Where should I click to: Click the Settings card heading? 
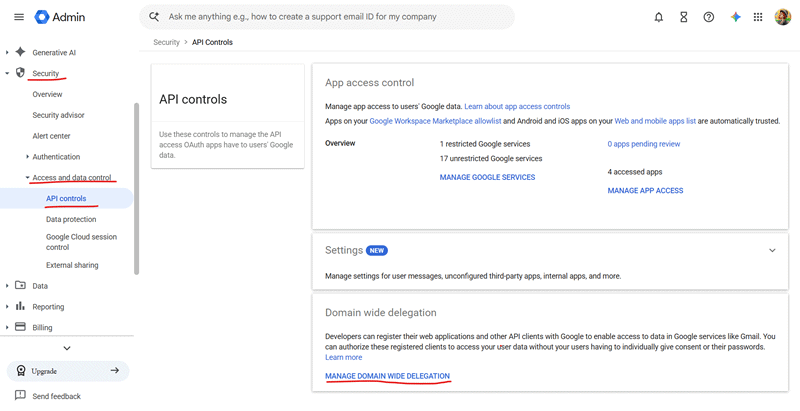coord(344,250)
